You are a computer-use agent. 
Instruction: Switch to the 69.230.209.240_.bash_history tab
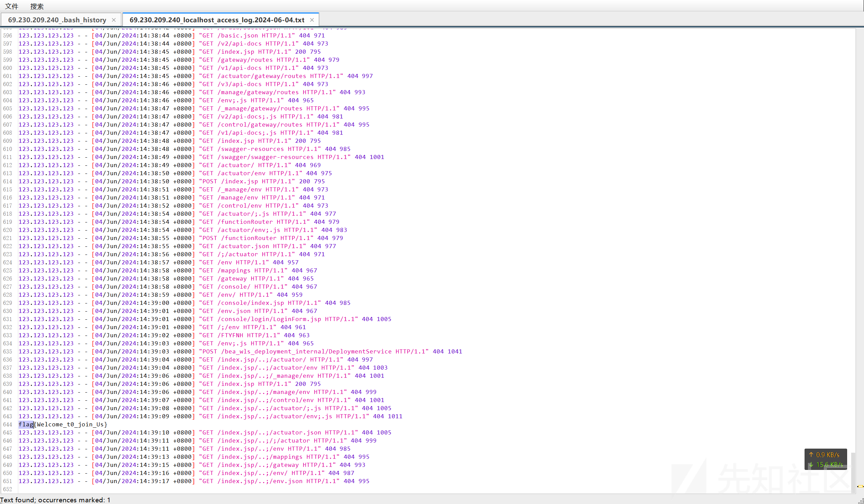pyautogui.click(x=57, y=20)
